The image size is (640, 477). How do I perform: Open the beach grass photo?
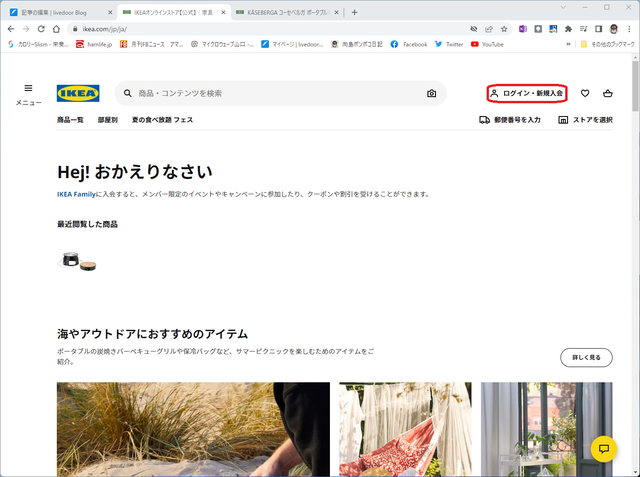(193, 429)
